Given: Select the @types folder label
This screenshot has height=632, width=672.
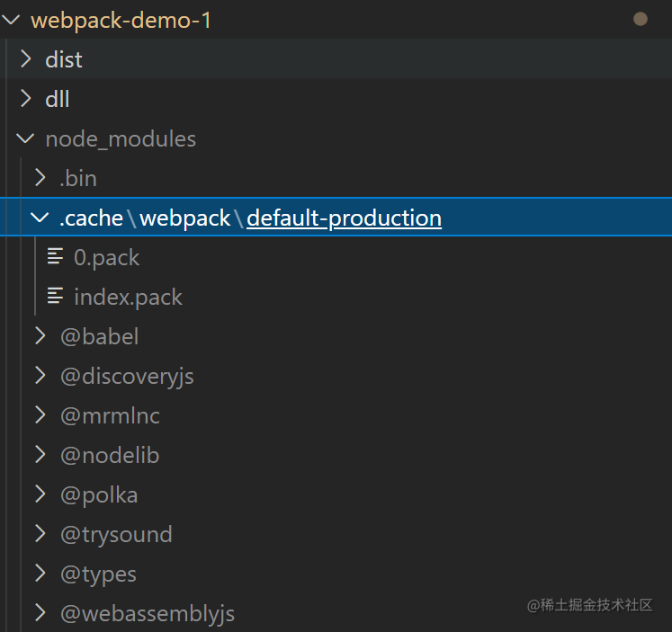Looking at the screenshot, I should click(98, 574).
